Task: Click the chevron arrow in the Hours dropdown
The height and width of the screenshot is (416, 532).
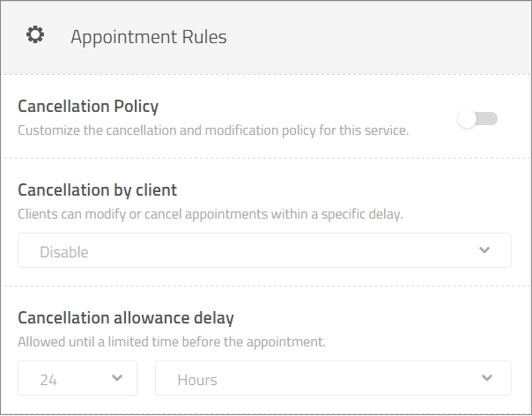Action: pyautogui.click(x=487, y=379)
